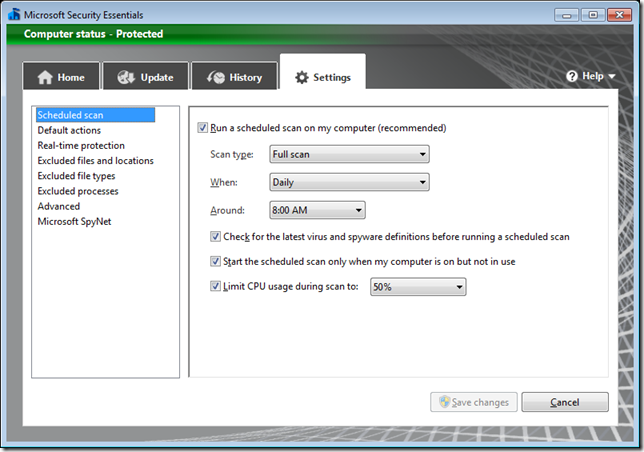Open Excluded files and locations settings
This screenshot has width=644, height=452.
95,161
